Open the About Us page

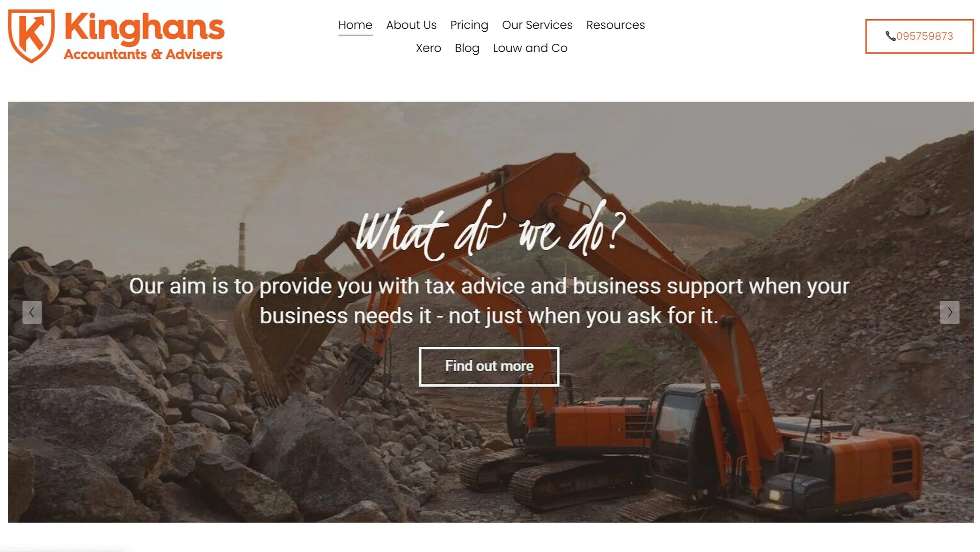click(x=411, y=25)
